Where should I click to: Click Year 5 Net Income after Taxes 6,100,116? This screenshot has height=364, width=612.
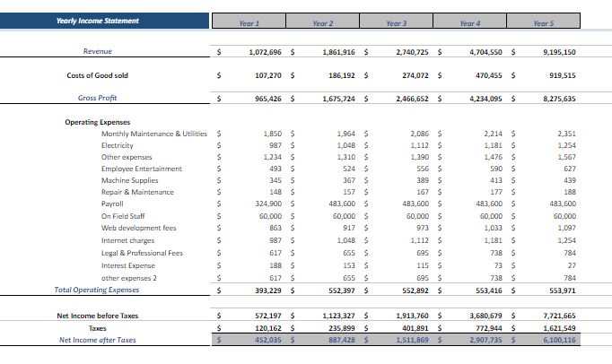557,340
